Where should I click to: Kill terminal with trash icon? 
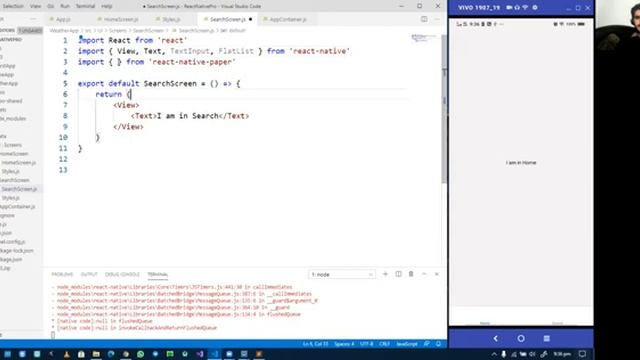click(x=411, y=274)
